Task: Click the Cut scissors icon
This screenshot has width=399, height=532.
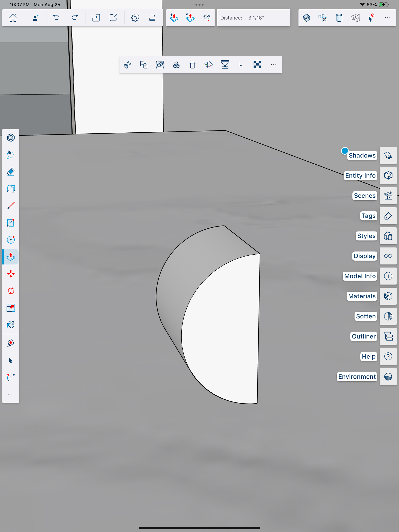Action: pos(127,65)
